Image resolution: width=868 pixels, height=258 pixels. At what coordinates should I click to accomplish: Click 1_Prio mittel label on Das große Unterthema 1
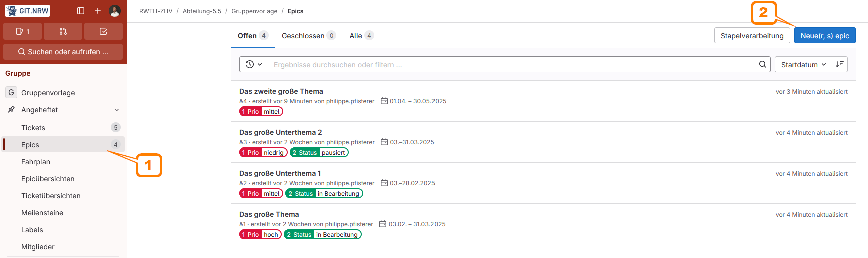point(261,194)
